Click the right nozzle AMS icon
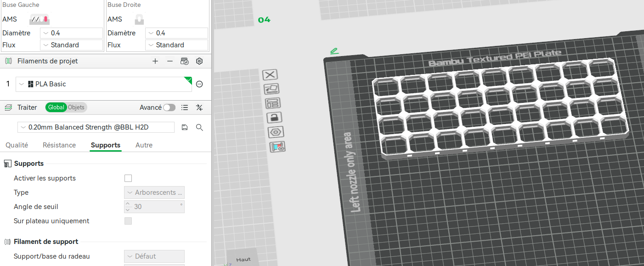Screen dimensions: 644x266 (139, 19)
